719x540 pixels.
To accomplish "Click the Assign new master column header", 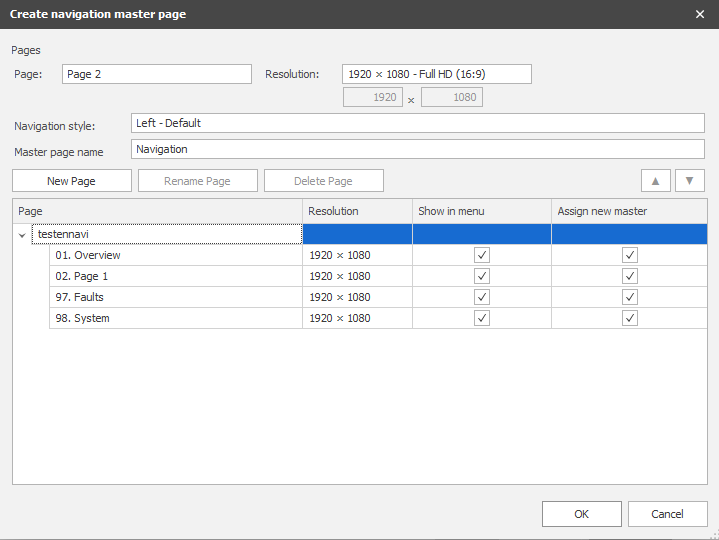I will point(629,211).
